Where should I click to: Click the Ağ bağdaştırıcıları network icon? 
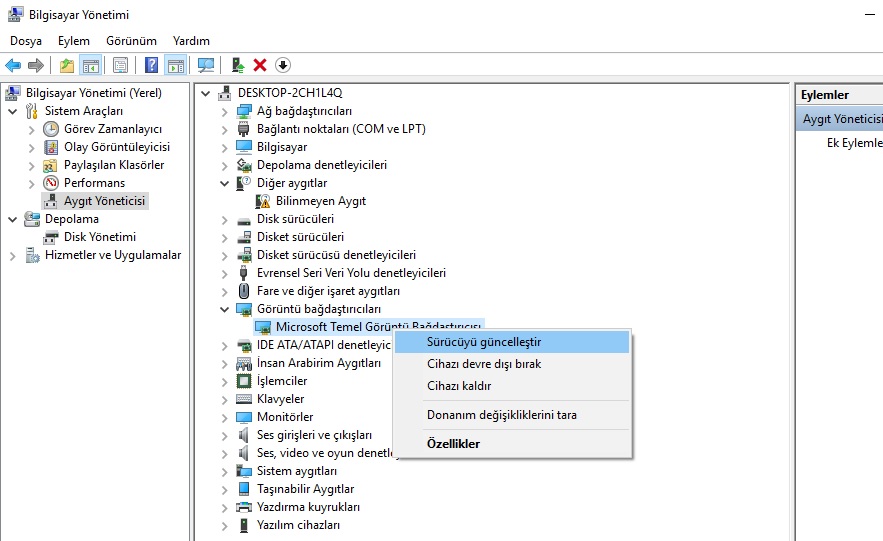click(244, 111)
